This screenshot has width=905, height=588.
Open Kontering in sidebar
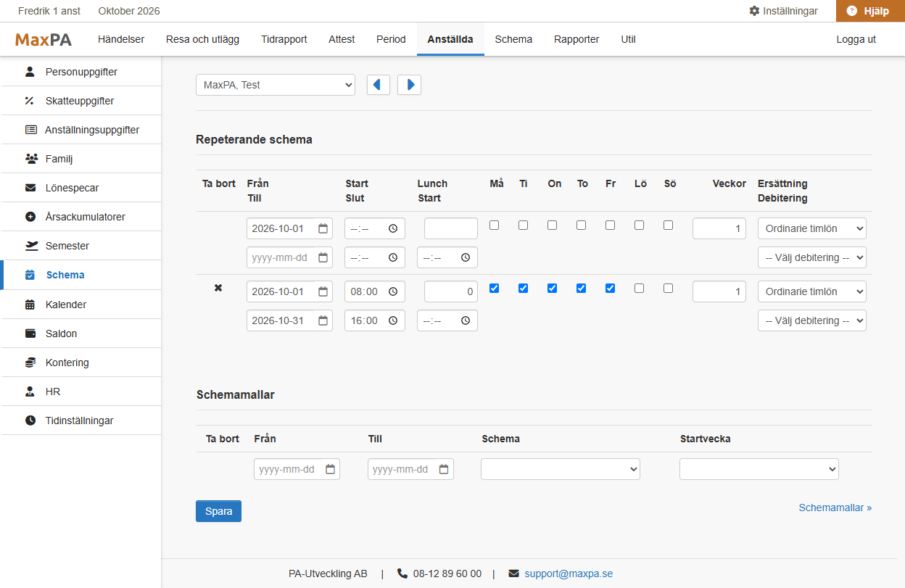point(80,363)
